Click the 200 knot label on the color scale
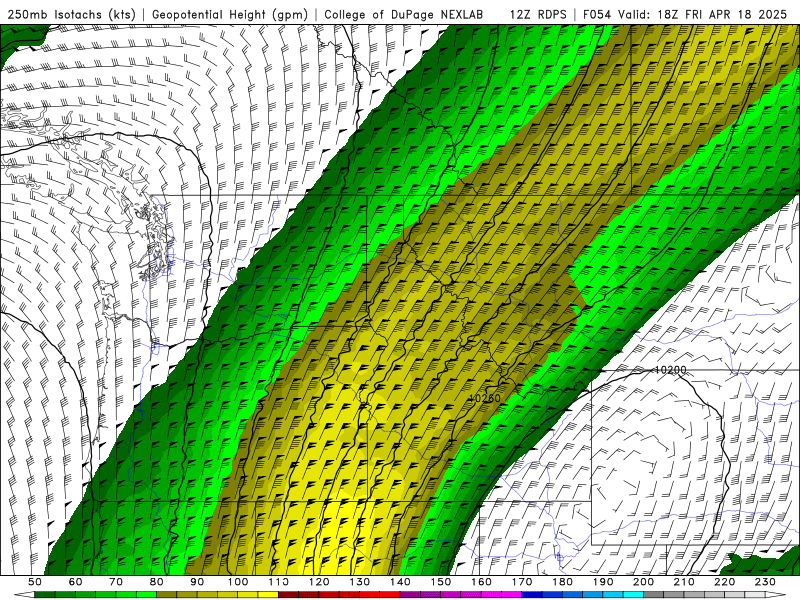This screenshot has width=800, height=600. tap(644, 582)
